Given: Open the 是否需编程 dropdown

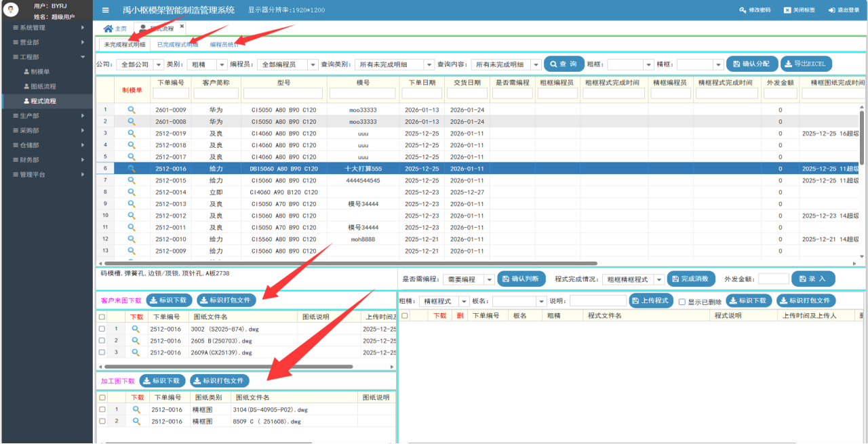Looking at the screenshot, I should 469,279.
